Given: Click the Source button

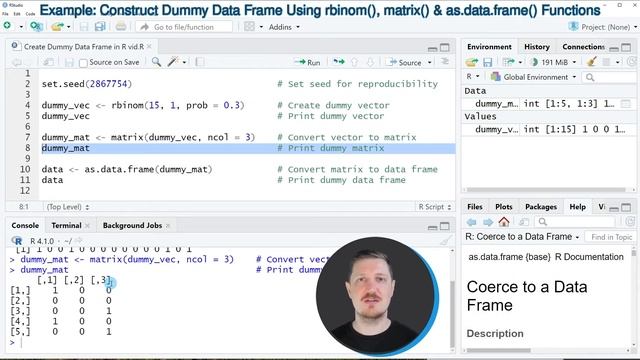Looking at the screenshot, I should [404, 62].
